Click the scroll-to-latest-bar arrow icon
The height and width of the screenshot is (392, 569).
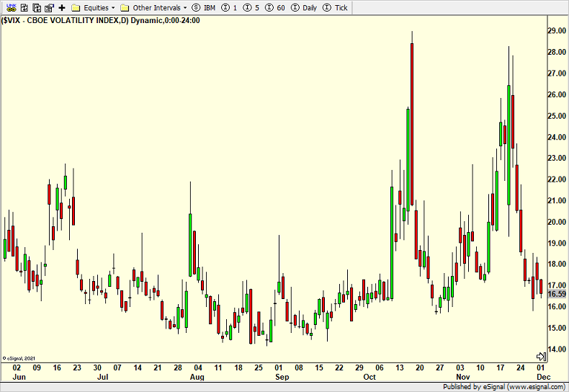(541, 357)
